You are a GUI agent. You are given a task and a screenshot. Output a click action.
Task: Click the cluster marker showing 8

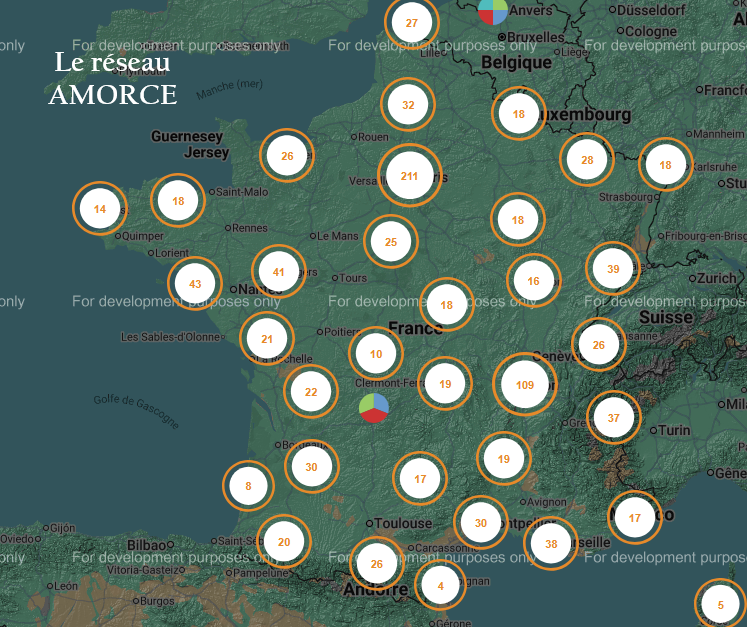[x=249, y=487]
